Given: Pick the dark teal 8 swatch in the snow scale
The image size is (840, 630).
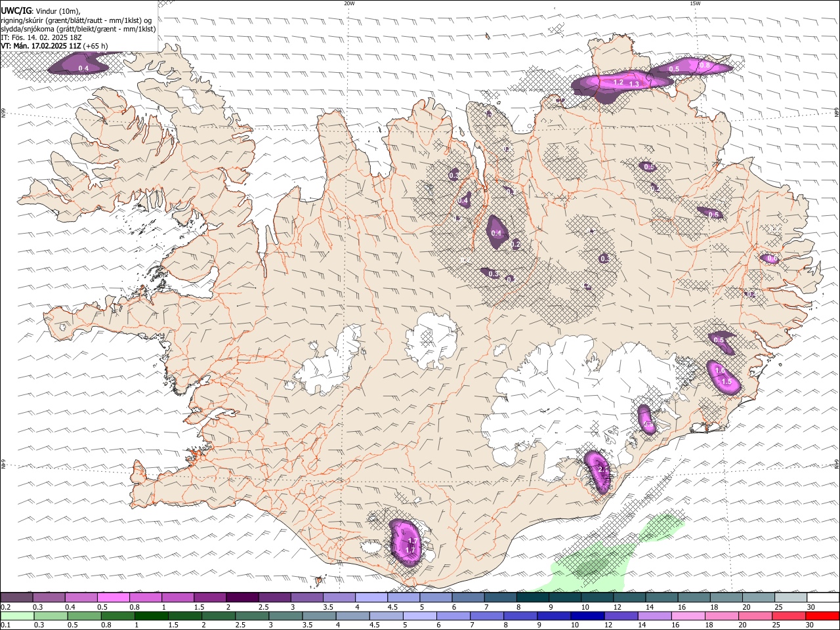Looking at the screenshot, I should click(533, 597).
